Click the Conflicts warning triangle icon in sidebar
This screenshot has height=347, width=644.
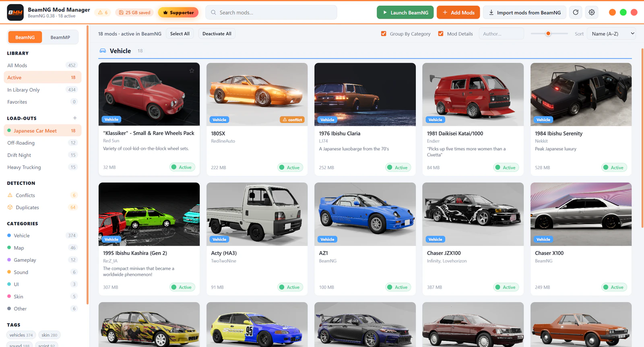10,195
